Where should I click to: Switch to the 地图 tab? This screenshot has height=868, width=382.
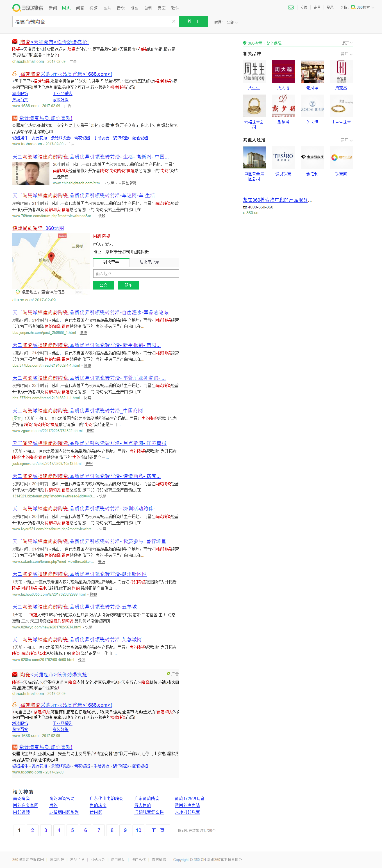[134, 8]
